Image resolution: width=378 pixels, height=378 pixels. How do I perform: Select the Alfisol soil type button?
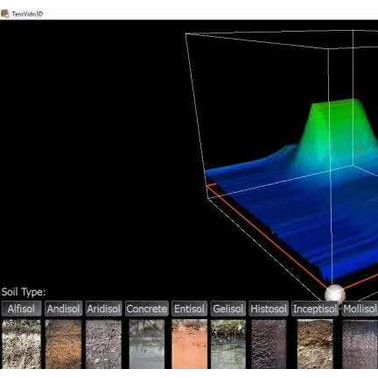(21, 309)
